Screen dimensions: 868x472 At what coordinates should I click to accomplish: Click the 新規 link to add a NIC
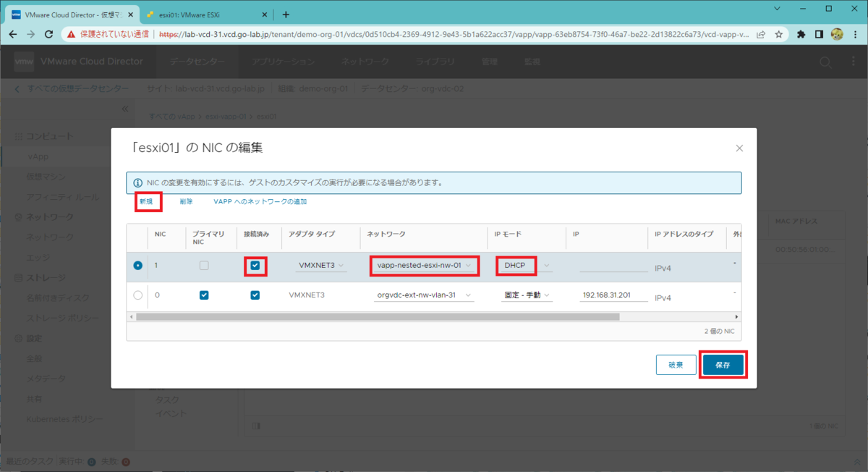click(146, 201)
